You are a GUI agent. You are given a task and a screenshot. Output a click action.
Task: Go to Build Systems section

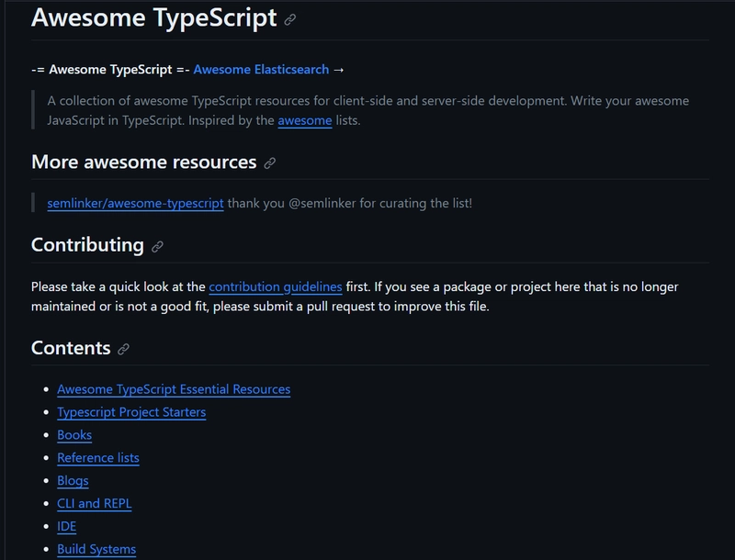pos(96,549)
